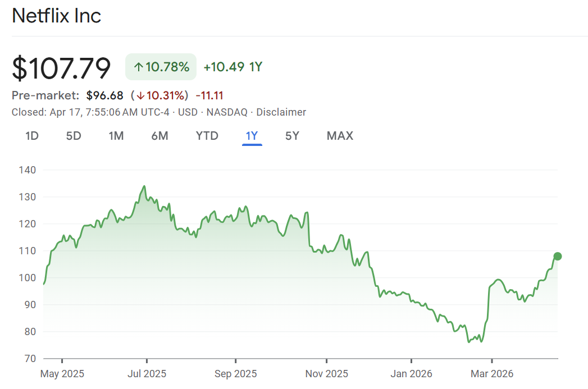Click the Mar 2026 axis label
The height and width of the screenshot is (389, 588).
(492, 374)
